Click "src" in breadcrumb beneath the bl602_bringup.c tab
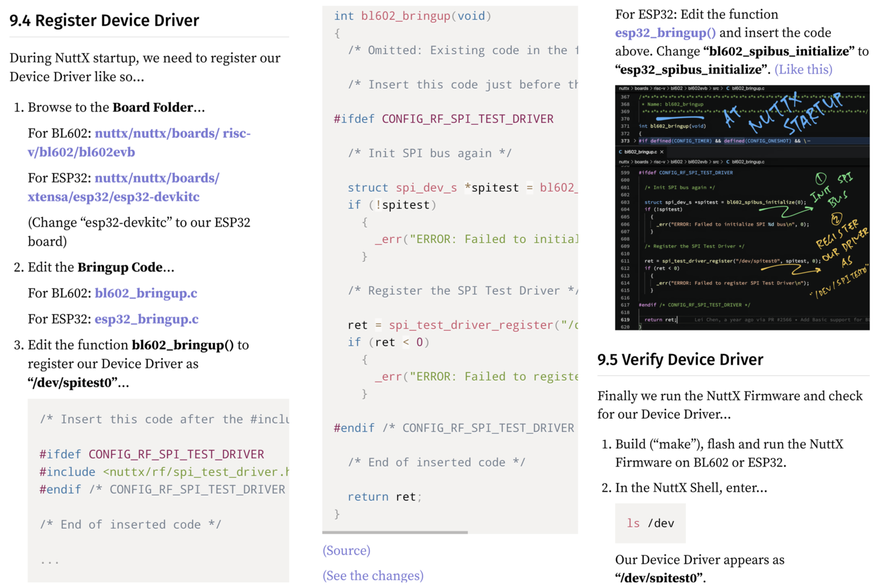 pyautogui.click(x=716, y=162)
